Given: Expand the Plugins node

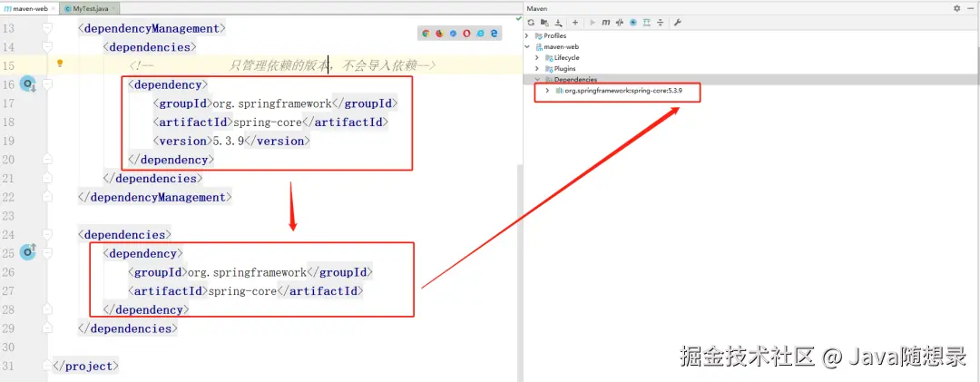Looking at the screenshot, I should coord(537,69).
